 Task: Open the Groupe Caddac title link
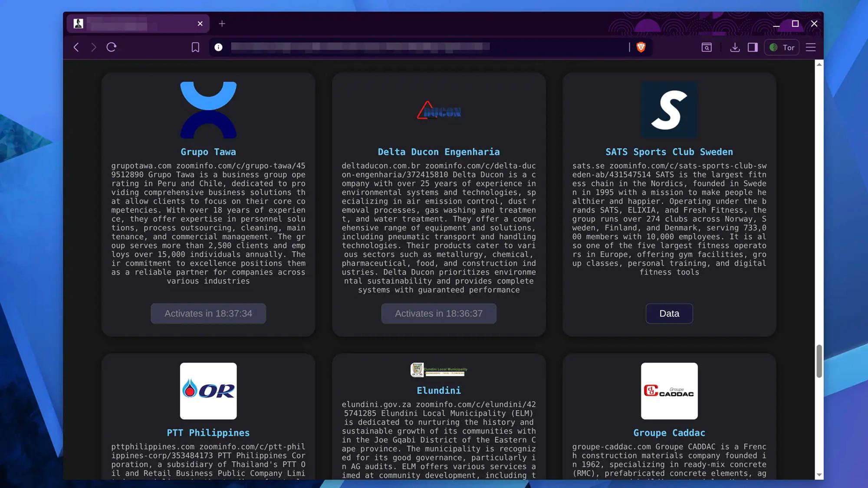(x=669, y=433)
